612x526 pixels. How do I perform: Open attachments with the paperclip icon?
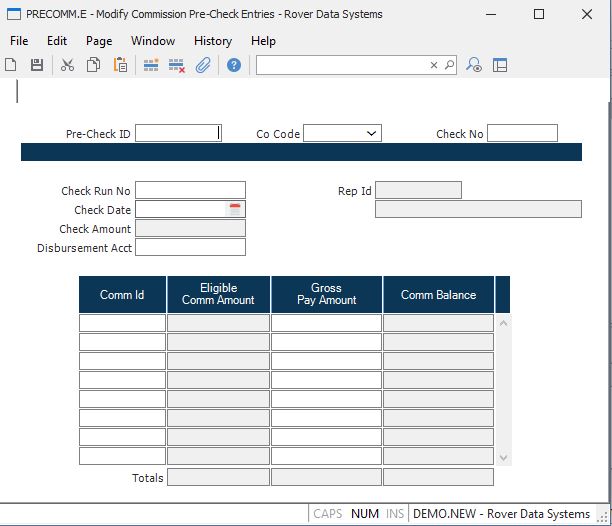(x=203, y=65)
